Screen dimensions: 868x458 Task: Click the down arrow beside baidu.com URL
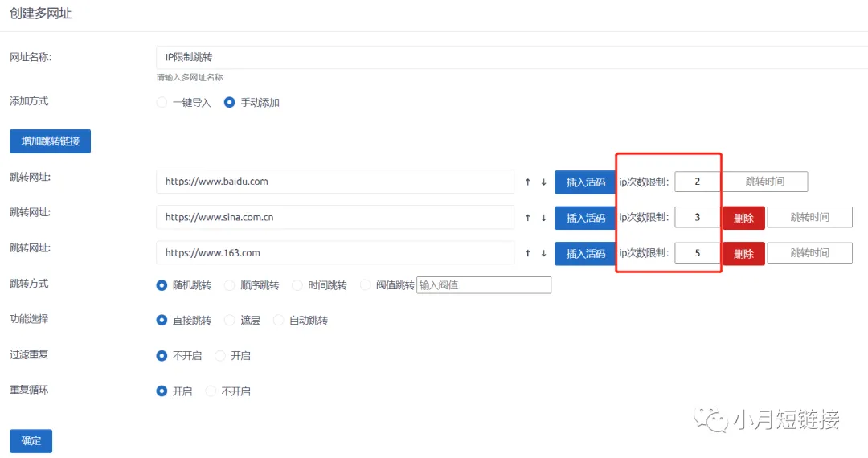tap(543, 182)
